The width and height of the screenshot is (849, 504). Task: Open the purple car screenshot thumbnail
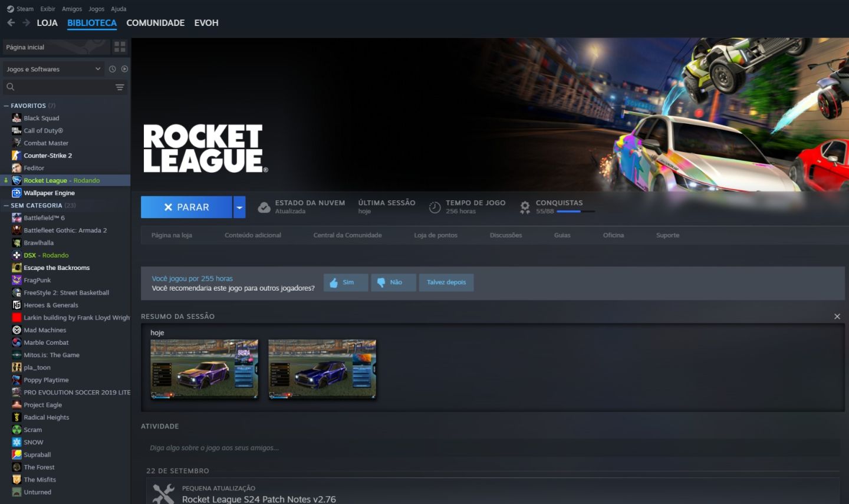[204, 369]
